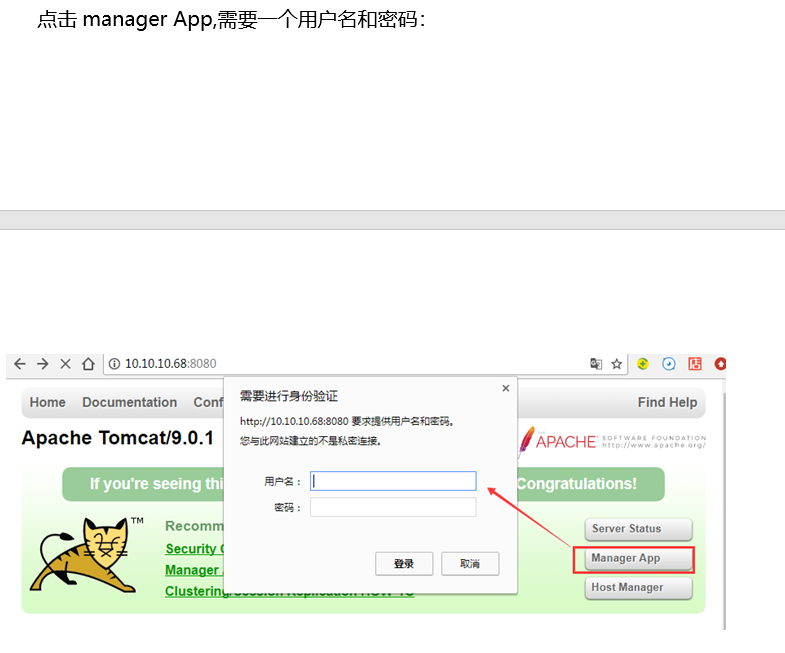Open the Apache Software Foundation logo link
Image resolution: width=785 pixels, height=653 pixels.
612,441
